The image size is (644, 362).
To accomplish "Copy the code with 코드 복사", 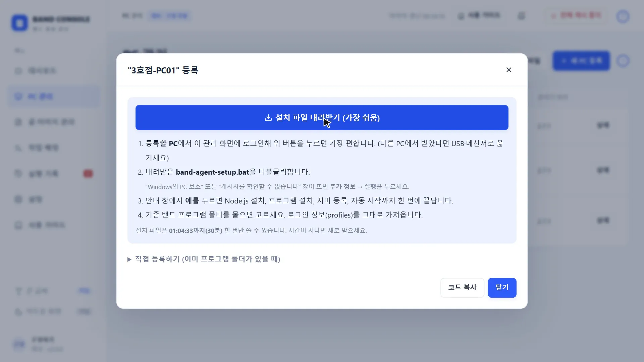I will pyautogui.click(x=462, y=288).
